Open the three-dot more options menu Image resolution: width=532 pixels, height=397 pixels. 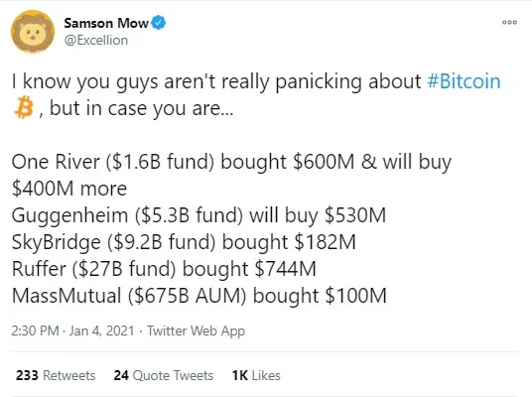click(509, 23)
